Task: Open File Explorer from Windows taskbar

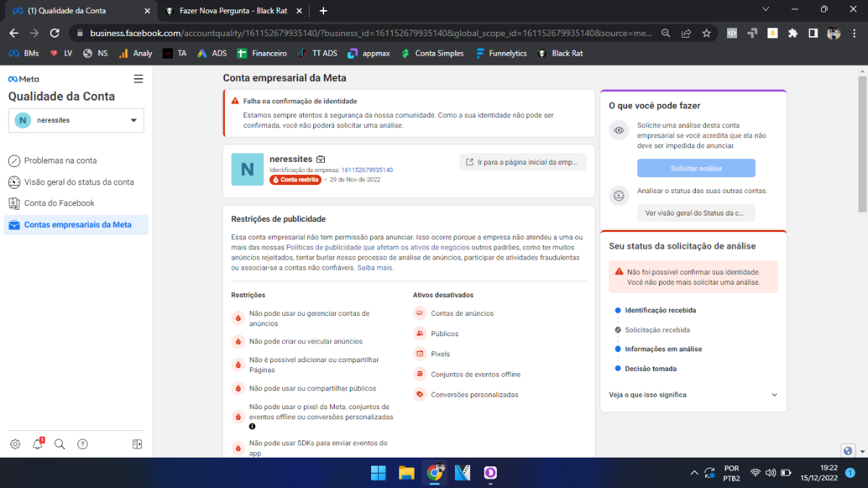Action: pos(407,473)
